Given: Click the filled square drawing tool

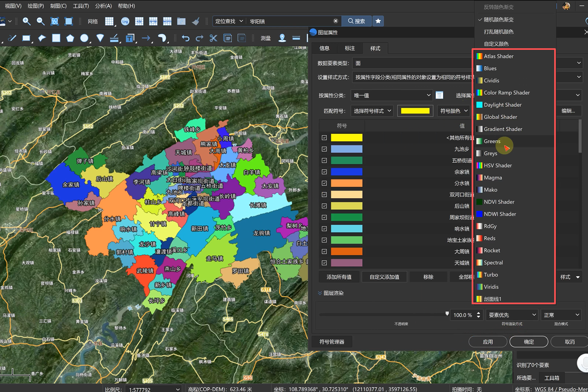Looking at the screenshot, I should click(x=56, y=38).
